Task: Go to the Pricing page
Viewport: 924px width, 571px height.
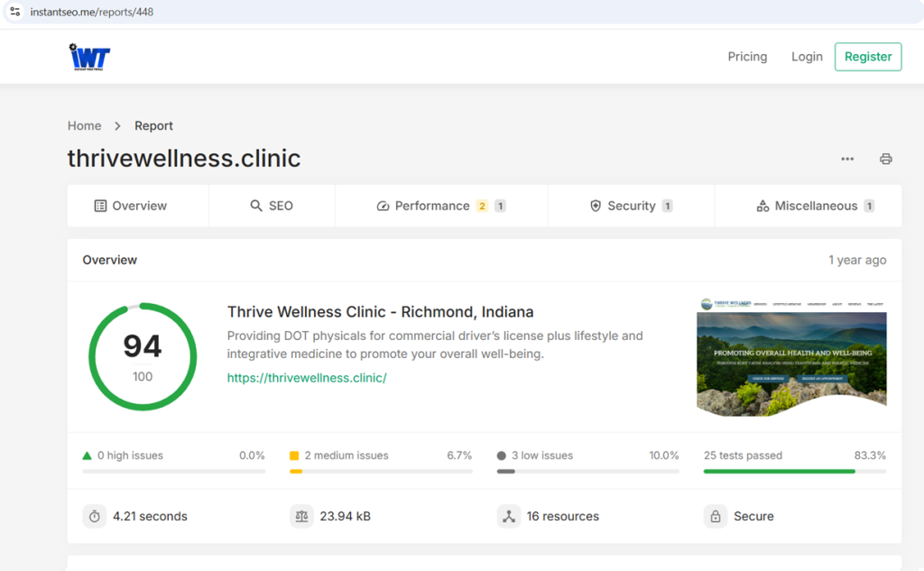Action: click(747, 56)
